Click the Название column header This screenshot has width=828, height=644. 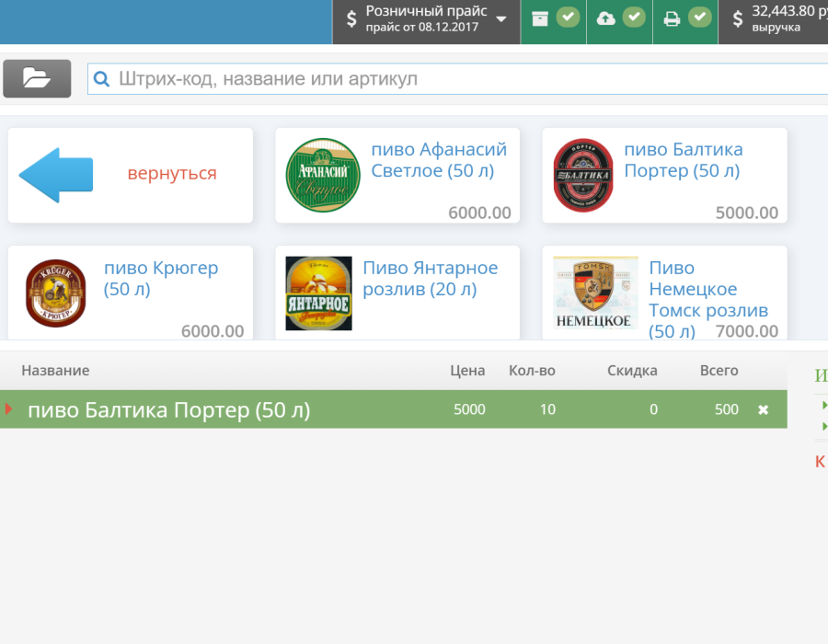tap(55, 371)
